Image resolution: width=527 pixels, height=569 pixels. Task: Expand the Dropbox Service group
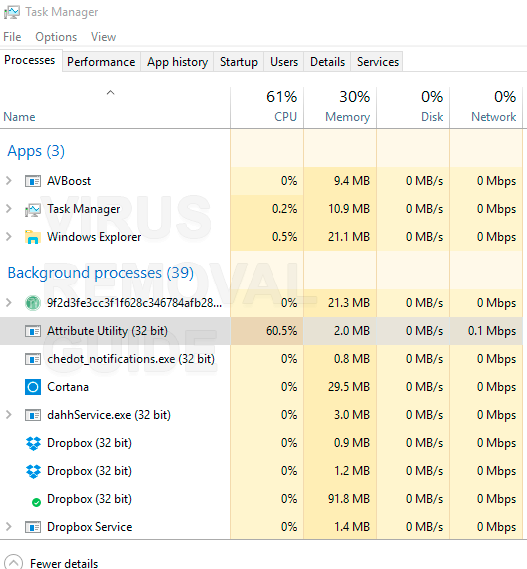(x=9, y=527)
